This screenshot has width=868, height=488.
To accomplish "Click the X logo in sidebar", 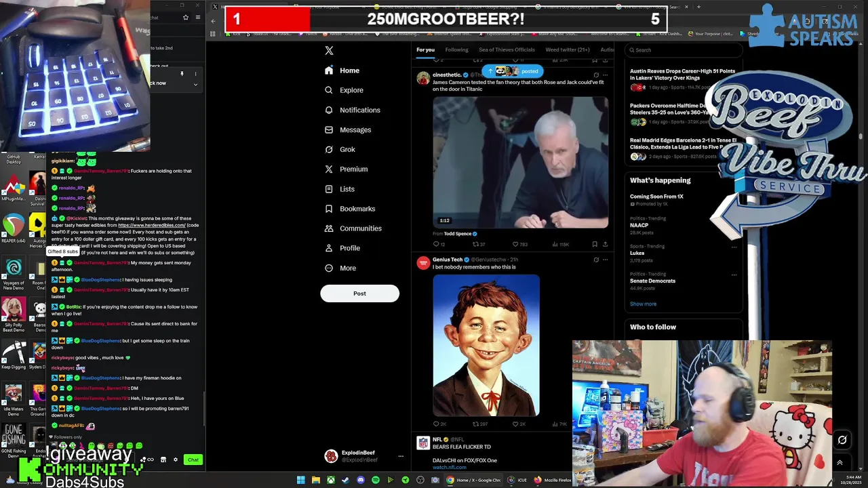I will 329,51.
